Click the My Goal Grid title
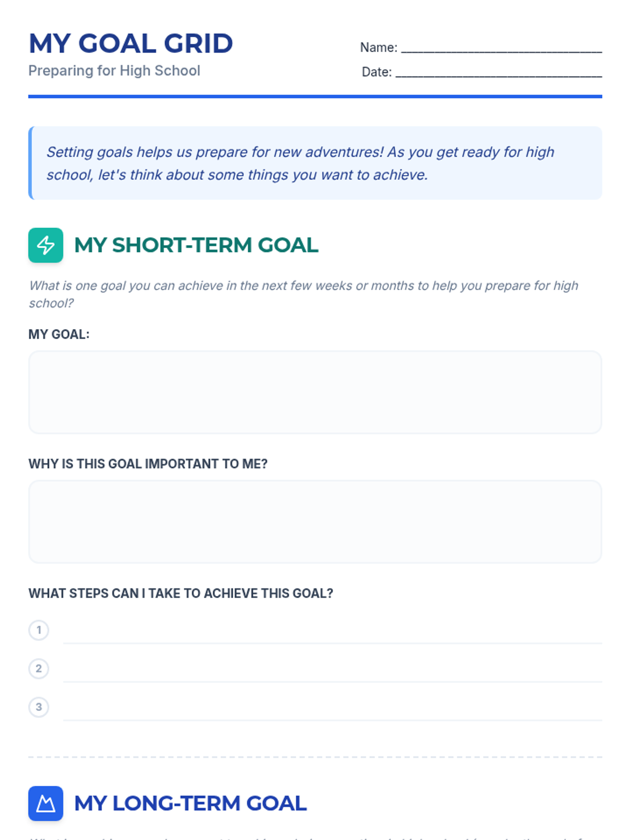 [131, 44]
